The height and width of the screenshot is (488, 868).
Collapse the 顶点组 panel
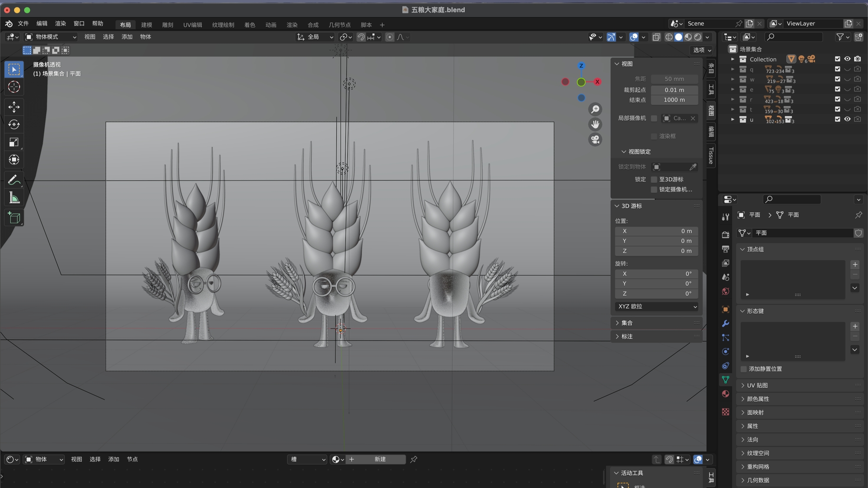pos(800,249)
